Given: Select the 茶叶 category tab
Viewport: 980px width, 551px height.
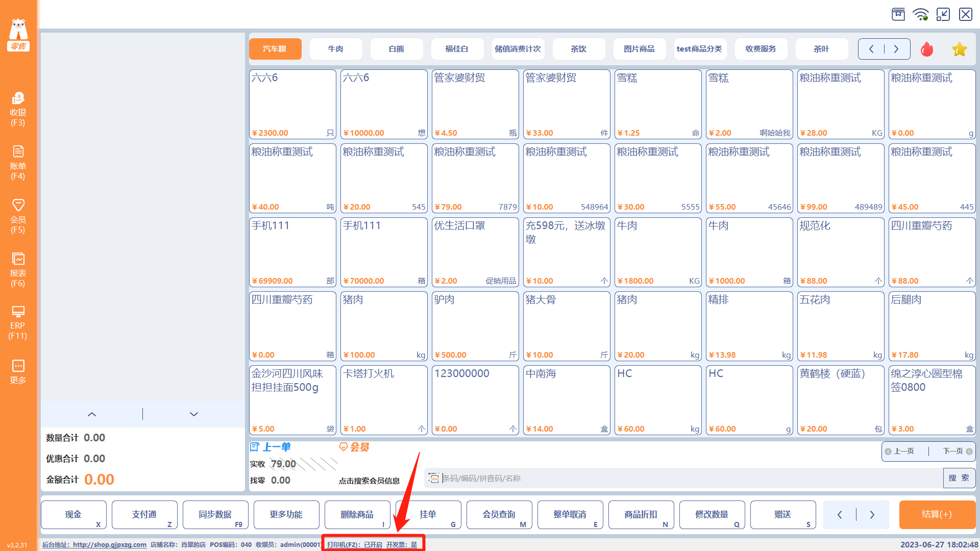Looking at the screenshot, I should 822,49.
